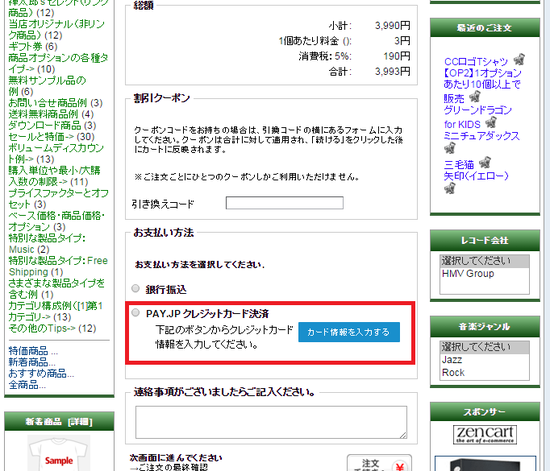Open the ミニチュアダックス recent order link

(481, 136)
